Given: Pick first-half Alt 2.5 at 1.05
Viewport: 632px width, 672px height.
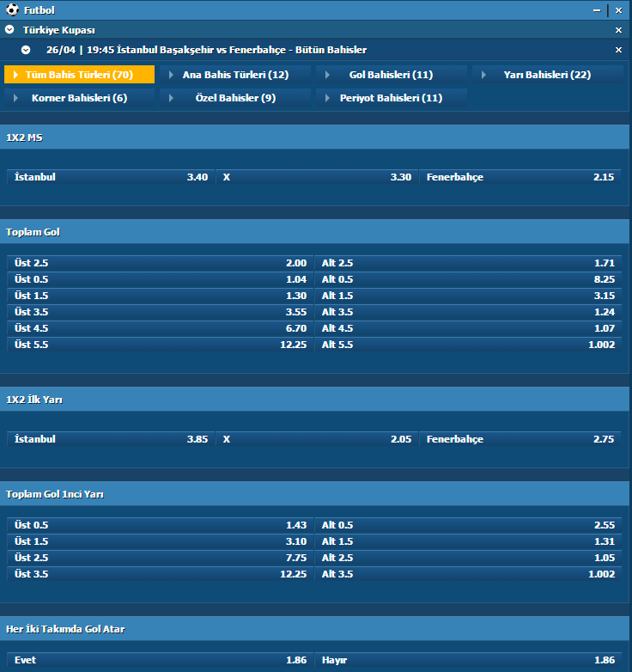Looking at the screenshot, I should [468, 558].
